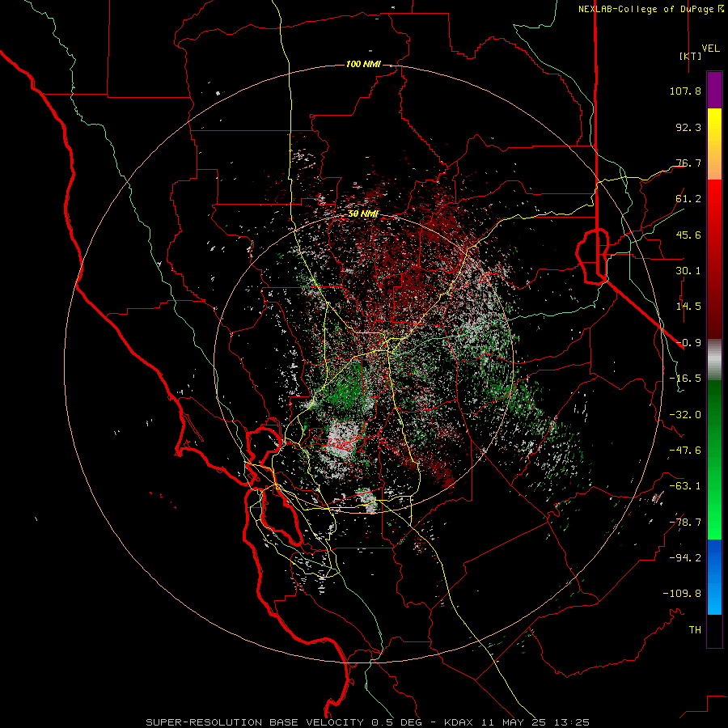Pick the yellow segment of the velocity scale
This screenshot has width=728, height=728.
click(714, 128)
